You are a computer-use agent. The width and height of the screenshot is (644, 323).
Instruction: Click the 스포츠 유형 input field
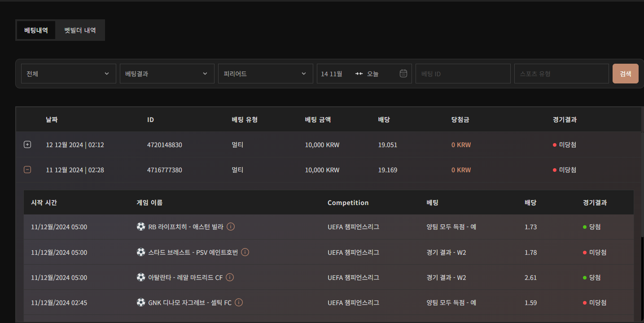pyautogui.click(x=561, y=74)
